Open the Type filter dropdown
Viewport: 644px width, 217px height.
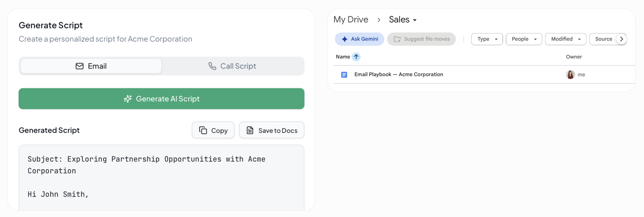(x=487, y=39)
